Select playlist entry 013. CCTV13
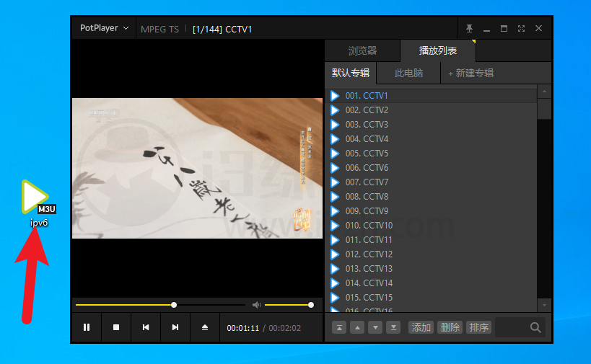The height and width of the screenshot is (364, 591). 432,268
